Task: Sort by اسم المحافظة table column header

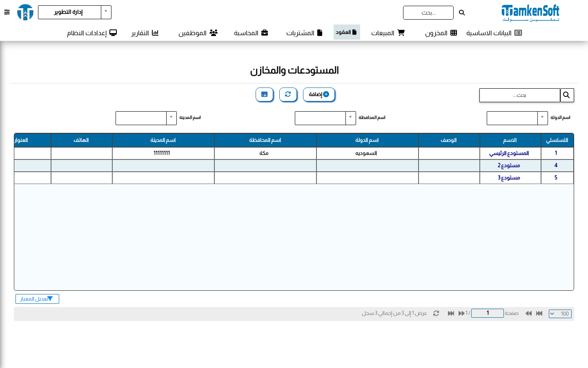Action: coord(265,140)
